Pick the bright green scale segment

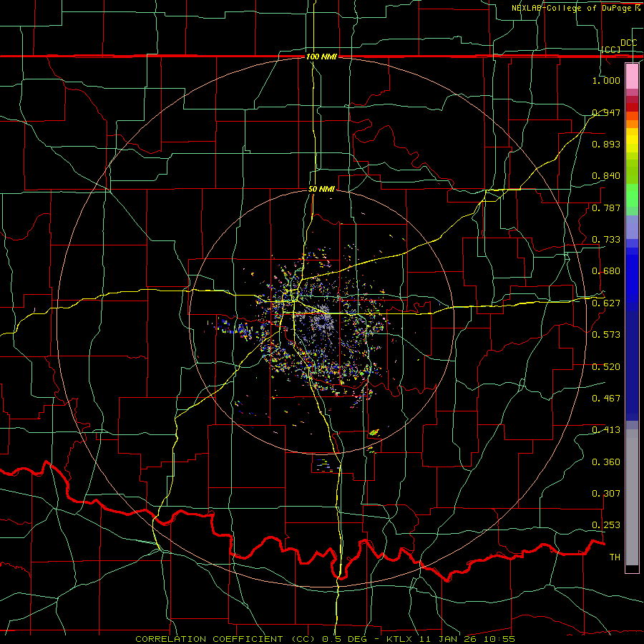(x=632, y=195)
